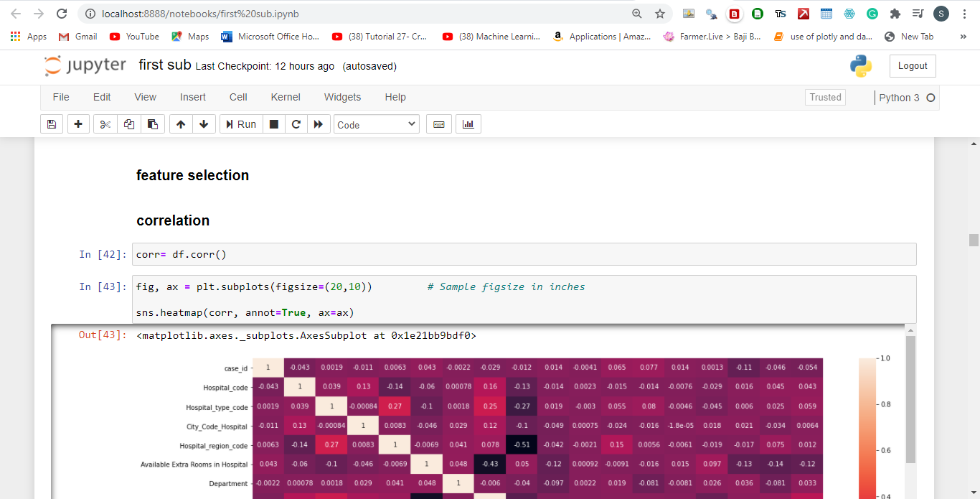Paste cells below icon
The width and height of the screenshot is (980, 499).
click(x=153, y=124)
